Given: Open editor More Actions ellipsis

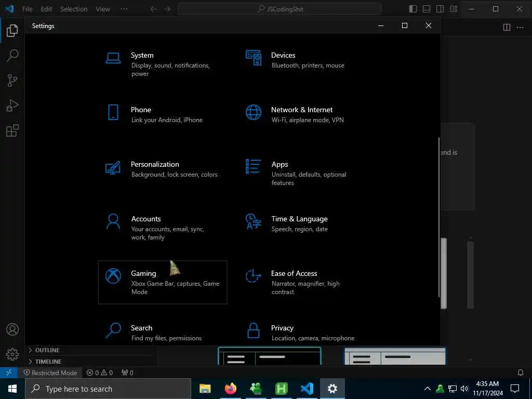Looking at the screenshot, I should click(x=520, y=27).
